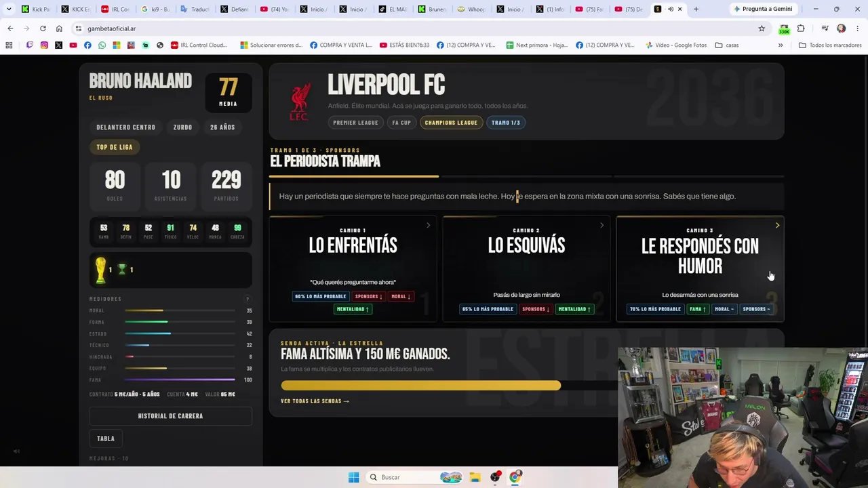
Task: Switch to the Kick Pa browser tab
Action: (35, 9)
